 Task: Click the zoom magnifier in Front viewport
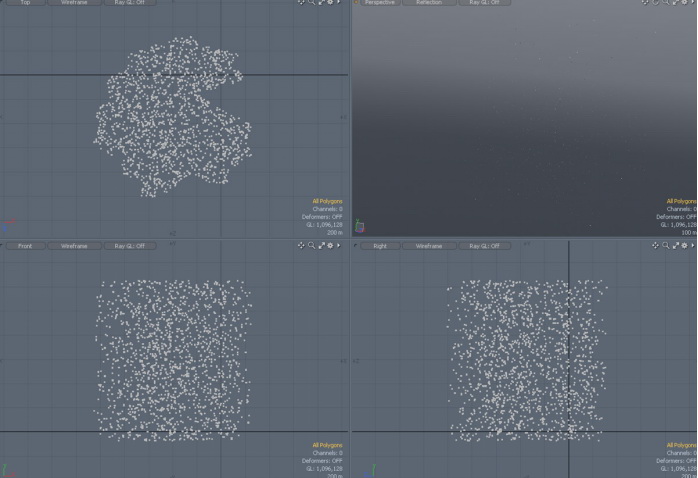pyautogui.click(x=312, y=245)
